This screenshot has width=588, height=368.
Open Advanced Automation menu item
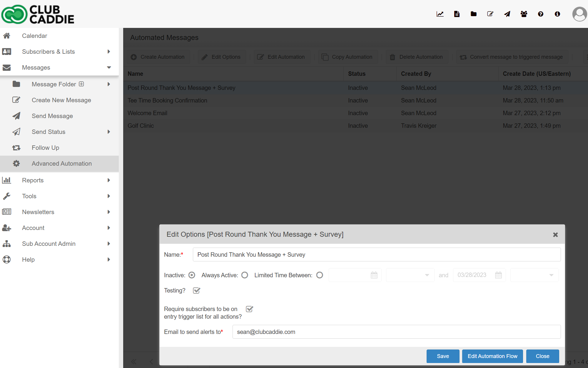click(x=61, y=164)
